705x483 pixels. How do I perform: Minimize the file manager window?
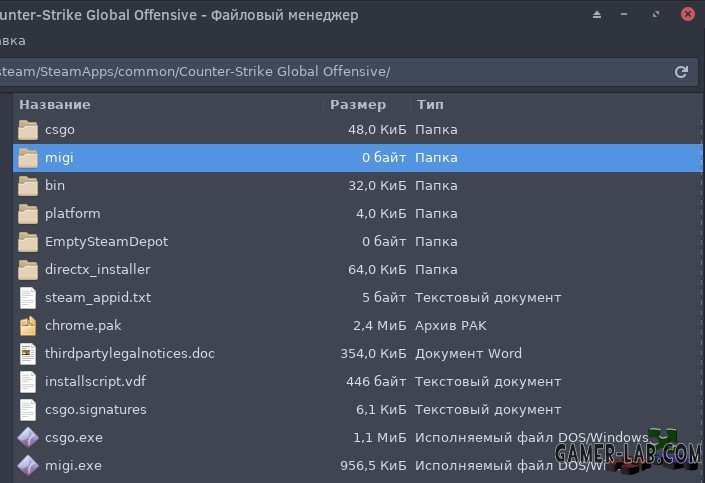[x=624, y=14]
